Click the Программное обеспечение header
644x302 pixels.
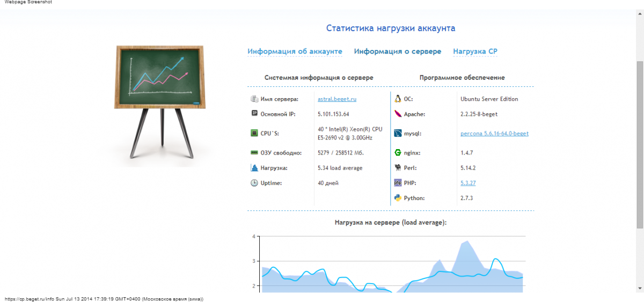coord(462,78)
